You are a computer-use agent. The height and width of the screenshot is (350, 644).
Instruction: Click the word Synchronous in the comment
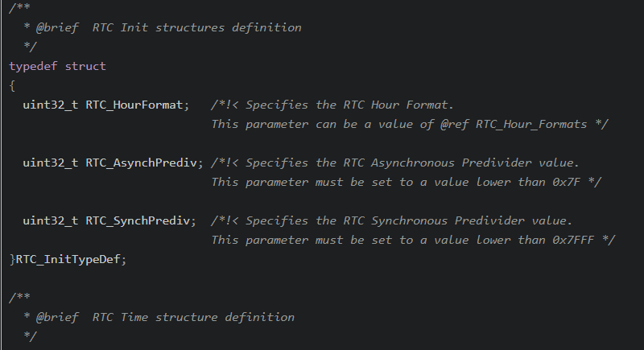[x=409, y=220]
